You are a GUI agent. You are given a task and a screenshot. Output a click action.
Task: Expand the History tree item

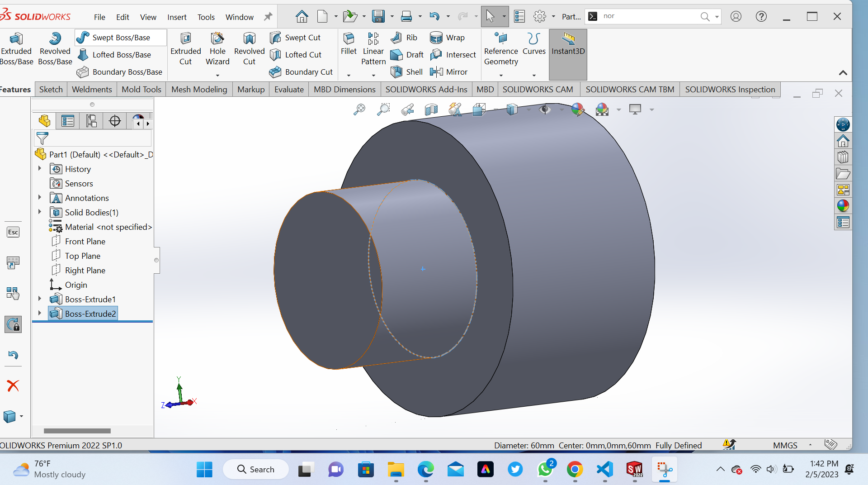40,168
